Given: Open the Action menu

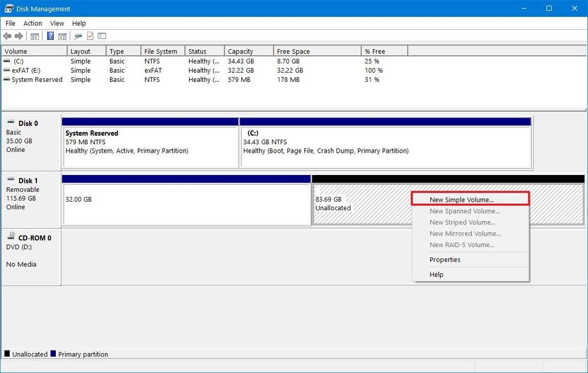Looking at the screenshot, I should pyautogui.click(x=33, y=23).
